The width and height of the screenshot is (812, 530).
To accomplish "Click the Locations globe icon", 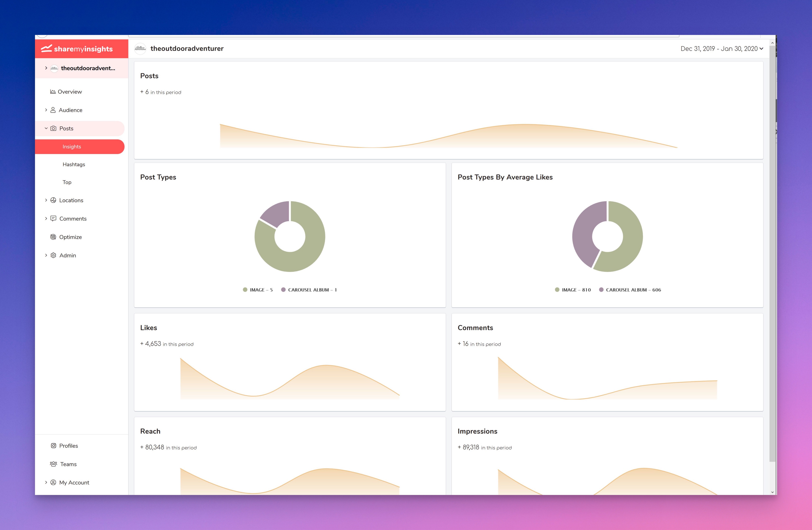I will coord(53,200).
